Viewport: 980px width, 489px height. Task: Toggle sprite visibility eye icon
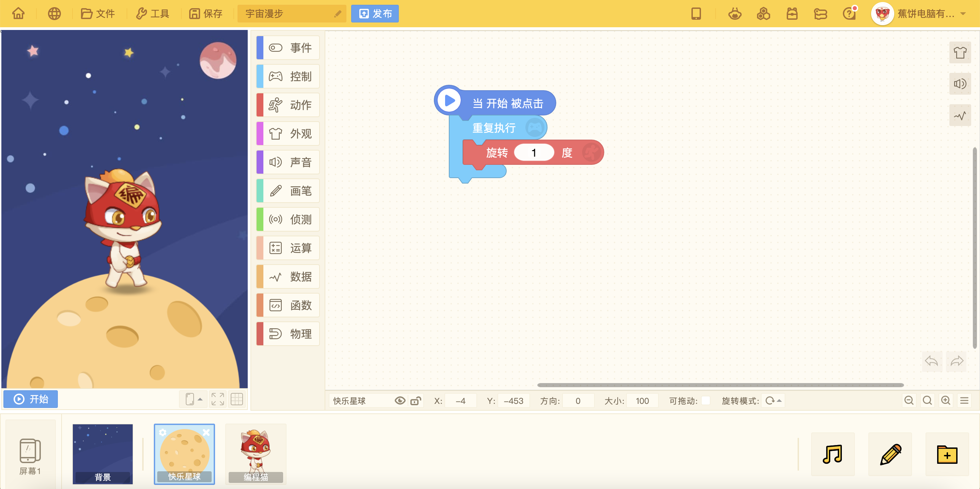[x=400, y=401]
